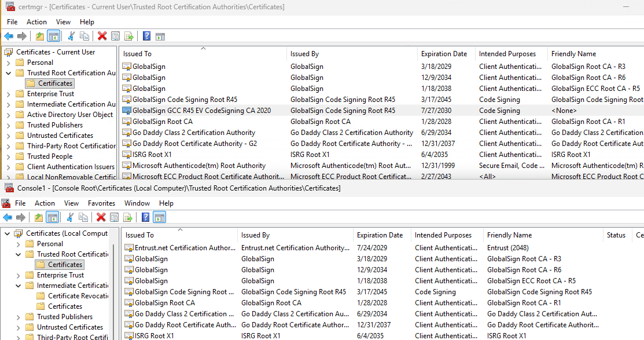The height and width of the screenshot is (340, 644).
Task: Open File menu in certmgr window
Action: click(x=12, y=22)
